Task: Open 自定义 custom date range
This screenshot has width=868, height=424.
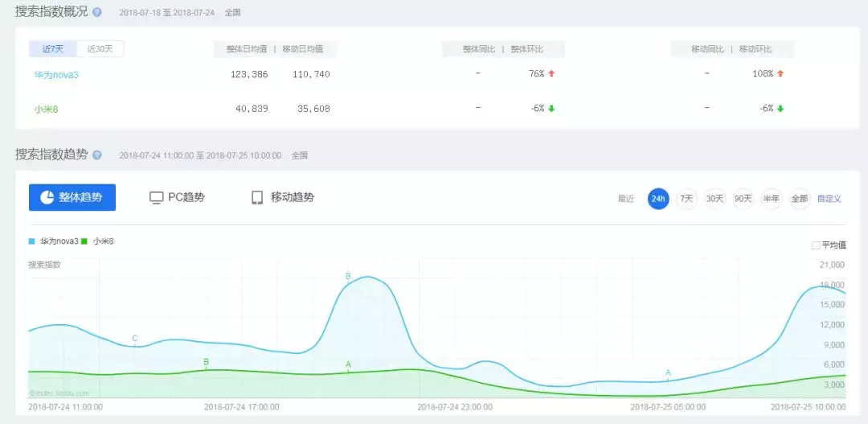Action: [x=829, y=199]
